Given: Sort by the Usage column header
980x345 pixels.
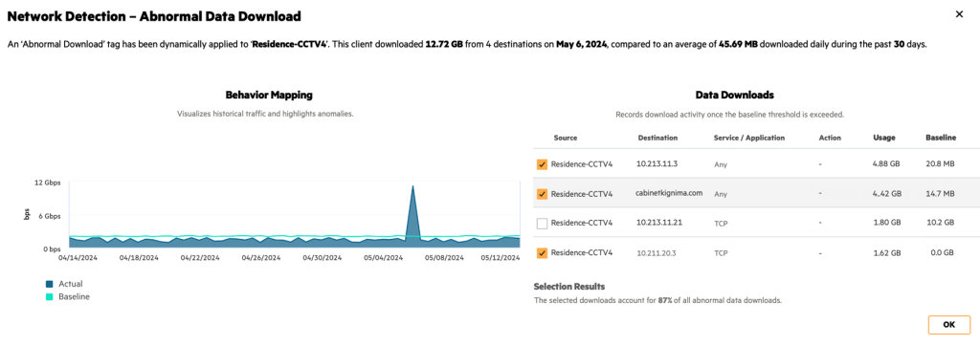Looking at the screenshot, I should click(x=883, y=138).
